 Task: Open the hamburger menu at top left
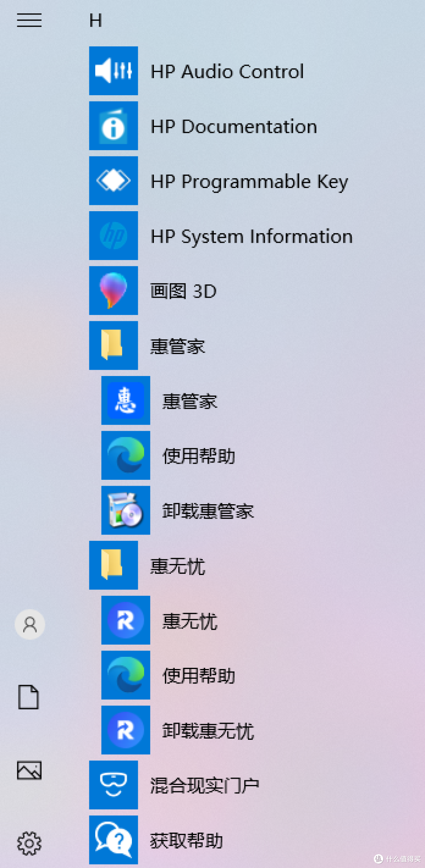(29, 20)
